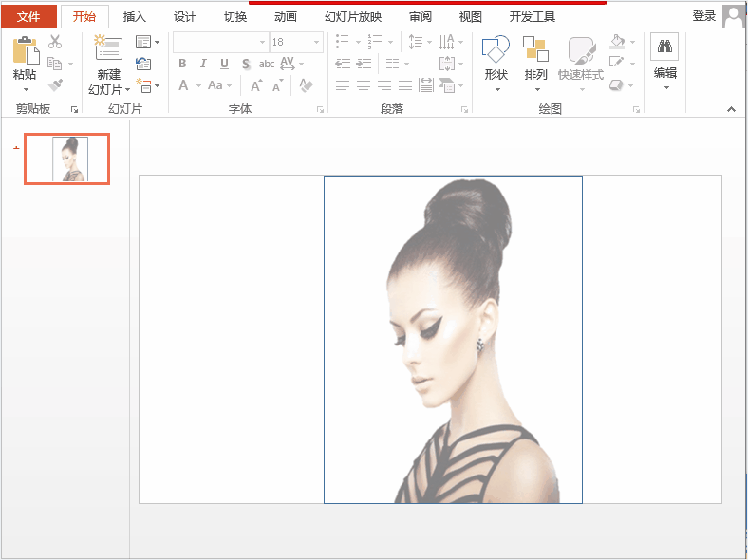Screen dimensions: 748x560
Task: Clear all formatting with eraser icon
Action: pyautogui.click(x=306, y=85)
